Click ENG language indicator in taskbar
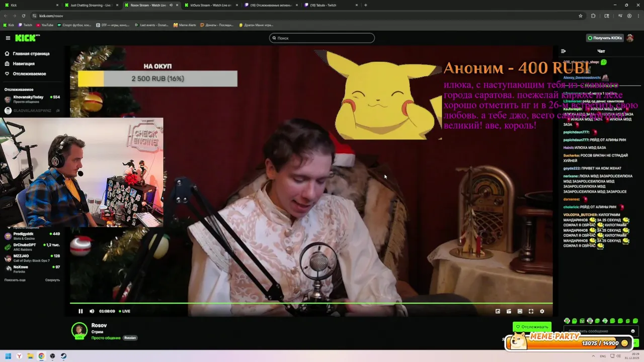The image size is (644, 362). click(603, 356)
